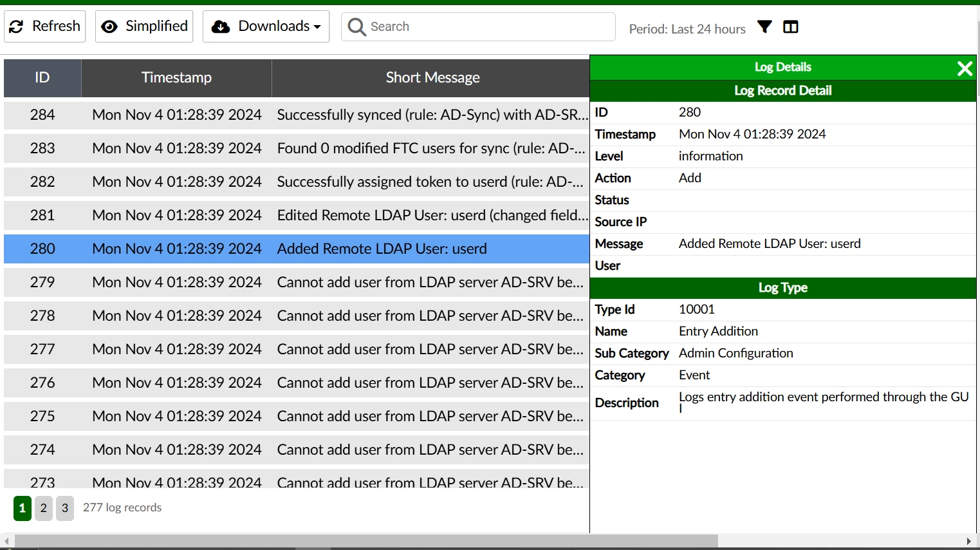Click the refresh arrows icon
This screenshot has width=980, height=550.
click(17, 26)
